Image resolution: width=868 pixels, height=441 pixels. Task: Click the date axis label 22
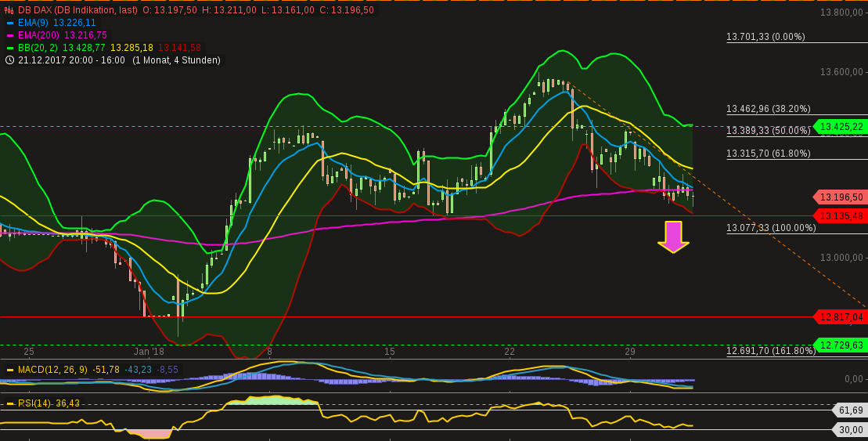click(510, 352)
